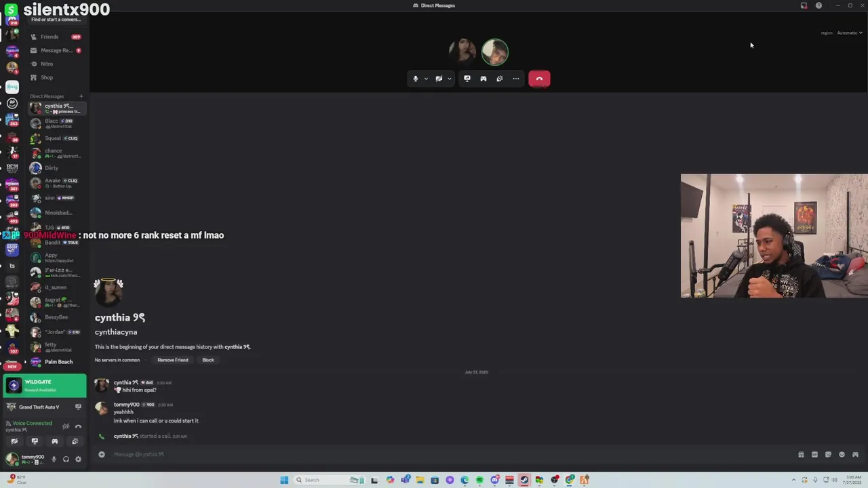
Task: Open the apps launcher in the message bar
Action: coord(855,454)
